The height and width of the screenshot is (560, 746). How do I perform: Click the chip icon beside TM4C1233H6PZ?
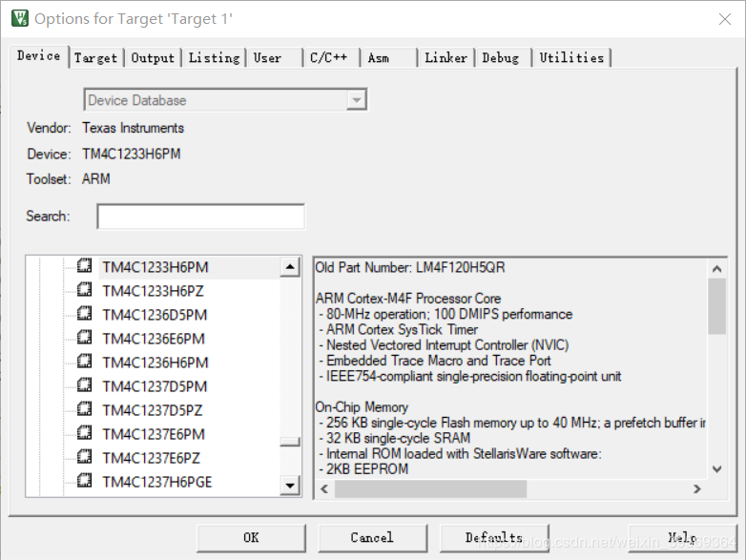point(84,289)
